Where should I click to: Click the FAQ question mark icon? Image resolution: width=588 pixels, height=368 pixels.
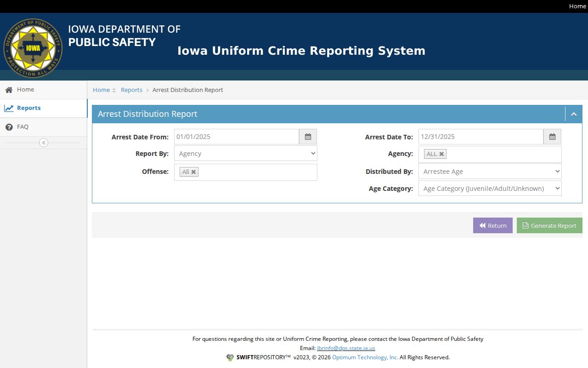pos(9,127)
